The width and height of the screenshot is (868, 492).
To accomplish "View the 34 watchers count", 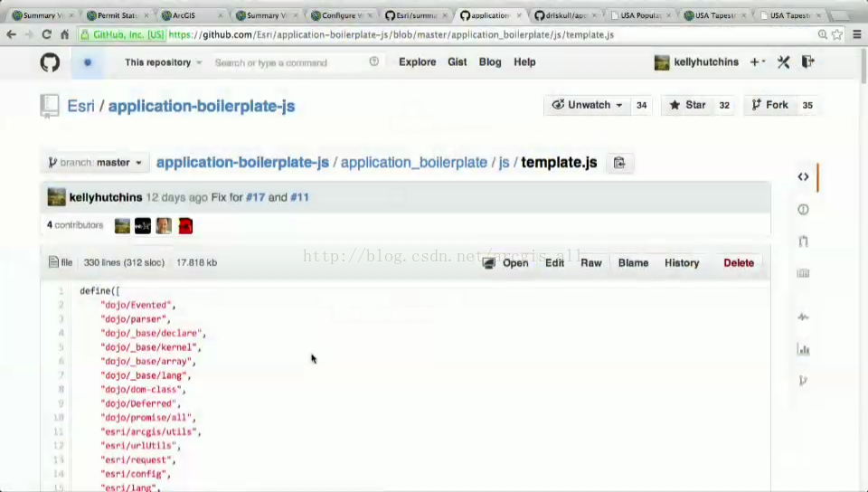I will click(x=642, y=105).
